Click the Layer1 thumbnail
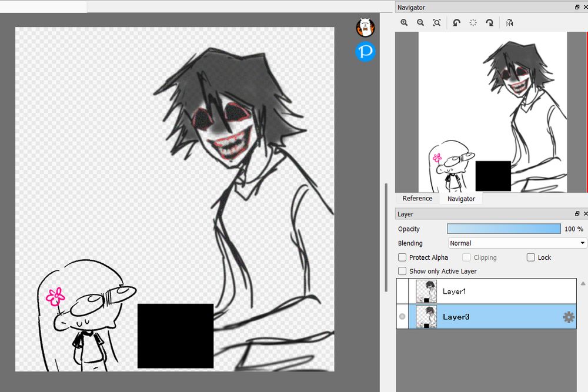Viewport: 588px width, 392px height. (426, 291)
